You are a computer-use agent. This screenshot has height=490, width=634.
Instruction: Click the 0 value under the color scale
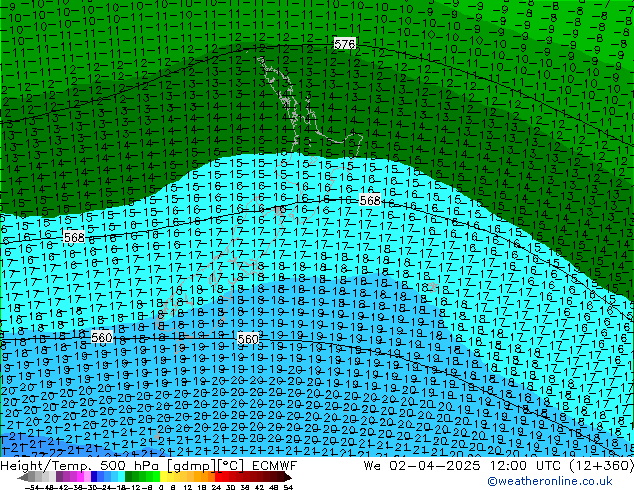click(x=161, y=488)
